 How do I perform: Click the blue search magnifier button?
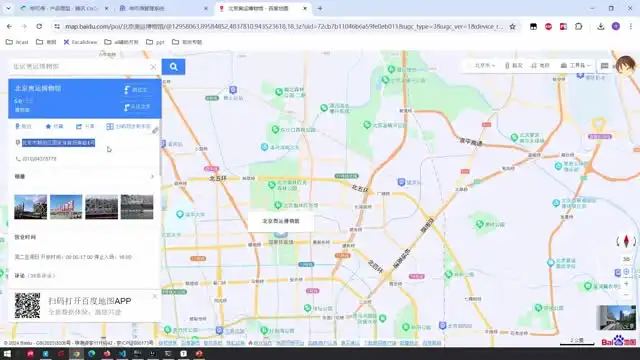(x=173, y=67)
